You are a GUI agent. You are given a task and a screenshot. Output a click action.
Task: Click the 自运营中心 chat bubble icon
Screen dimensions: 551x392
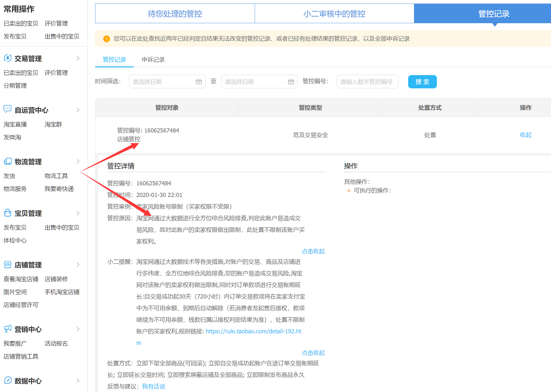[7, 109]
